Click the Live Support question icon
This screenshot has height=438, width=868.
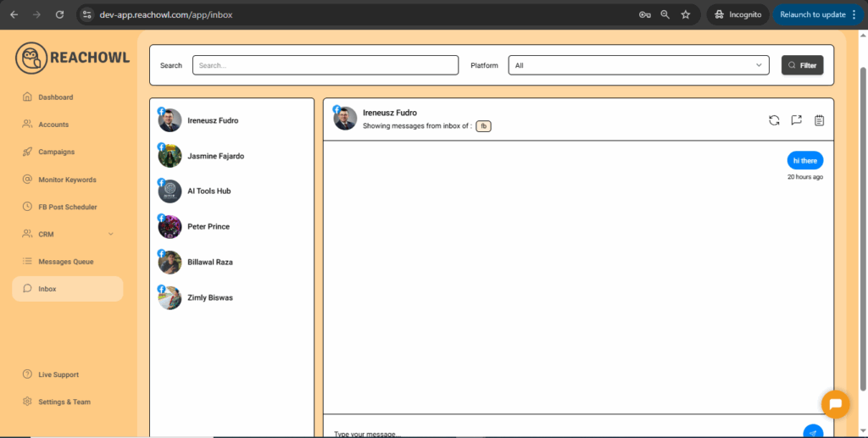(x=27, y=374)
